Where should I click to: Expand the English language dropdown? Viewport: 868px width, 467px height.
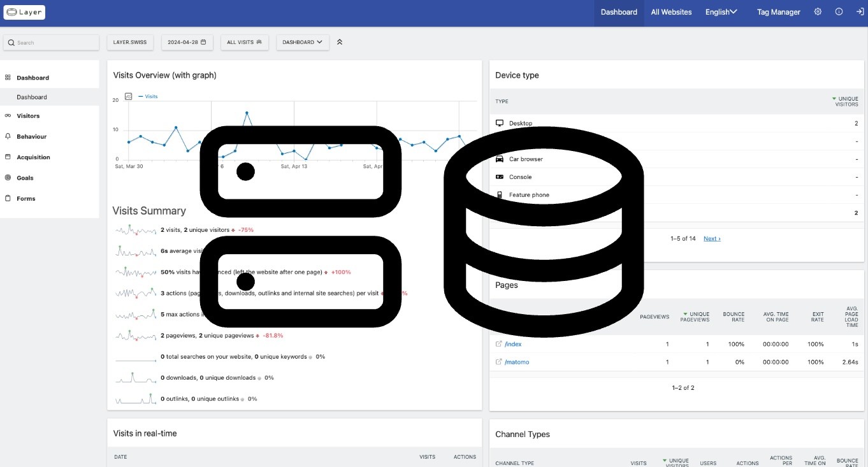click(721, 12)
